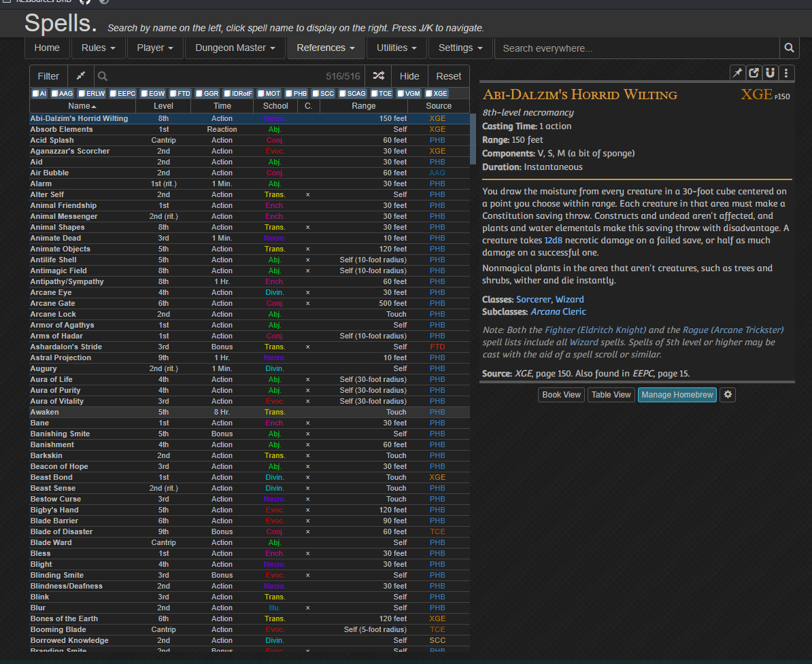Click the global search magnifier button
Image resolution: width=812 pixels, height=664 pixels.
pos(789,48)
